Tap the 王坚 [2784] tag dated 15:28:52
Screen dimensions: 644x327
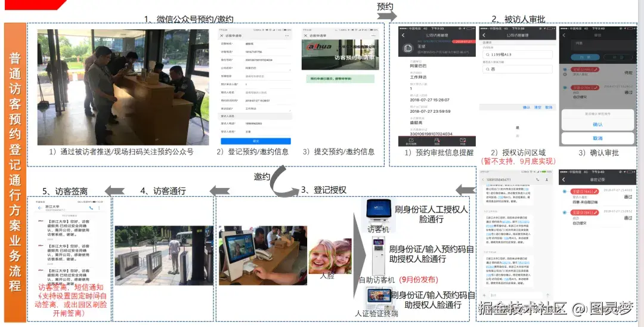tap(584, 212)
